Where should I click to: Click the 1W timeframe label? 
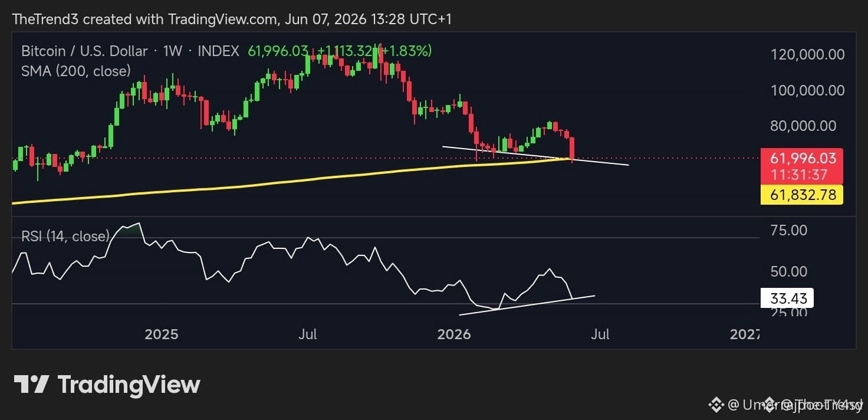[x=173, y=51]
